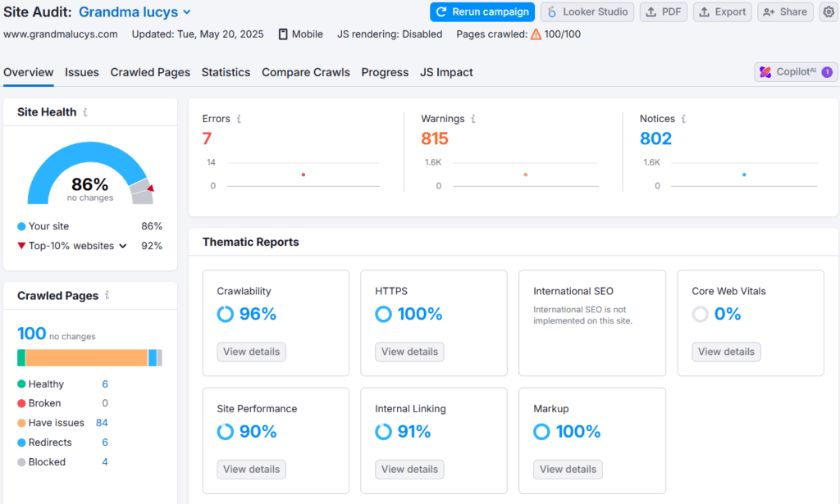Open the Grandma lucys project dropdown
Image resolution: width=840 pixels, height=504 pixels.
(135, 11)
